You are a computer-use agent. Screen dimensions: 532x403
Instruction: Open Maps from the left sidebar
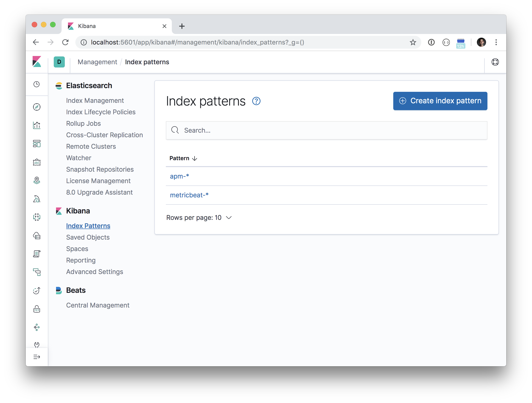[x=37, y=180]
